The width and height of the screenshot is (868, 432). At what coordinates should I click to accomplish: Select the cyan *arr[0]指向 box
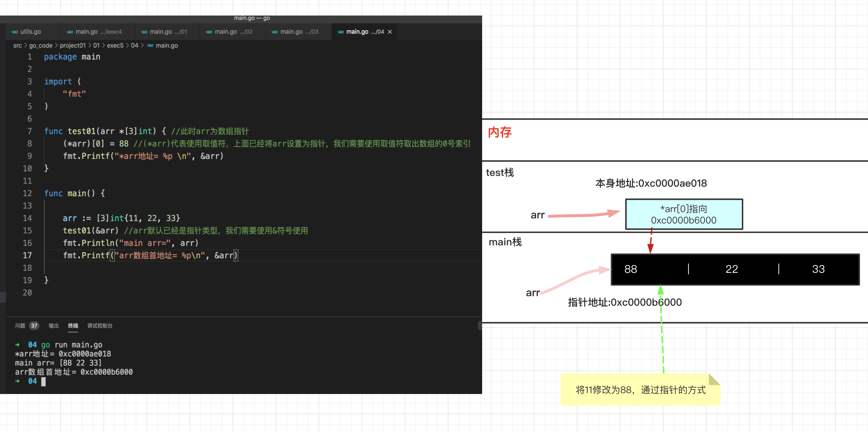[684, 215]
